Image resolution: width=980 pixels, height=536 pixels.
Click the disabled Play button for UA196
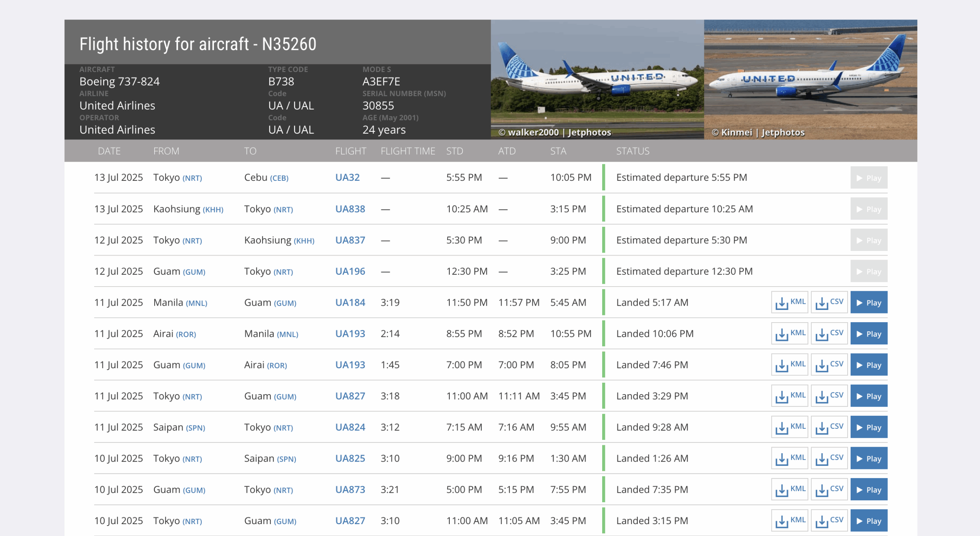[869, 271]
